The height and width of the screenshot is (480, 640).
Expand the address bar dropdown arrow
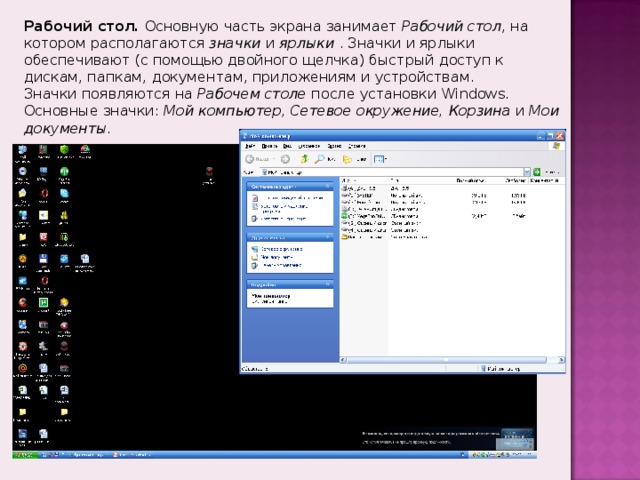click(x=527, y=172)
